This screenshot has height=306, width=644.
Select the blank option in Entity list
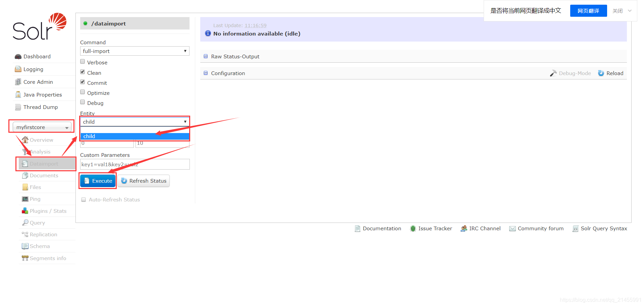pyautogui.click(x=135, y=130)
